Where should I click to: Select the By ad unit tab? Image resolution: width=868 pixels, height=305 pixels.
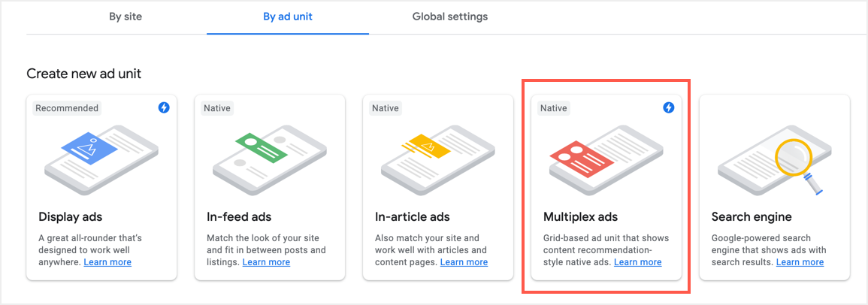point(288,17)
